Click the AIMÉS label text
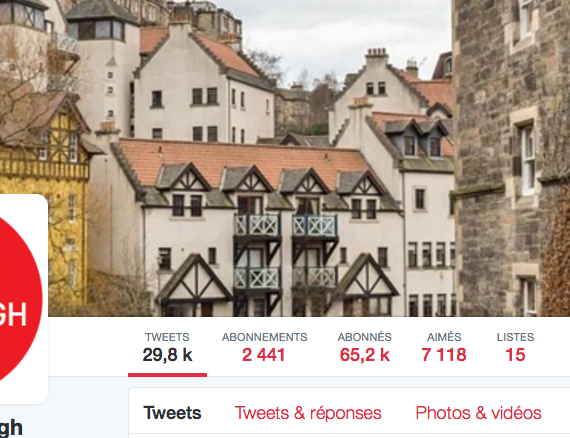Image resolution: width=570 pixels, height=438 pixels. pyautogui.click(x=444, y=337)
